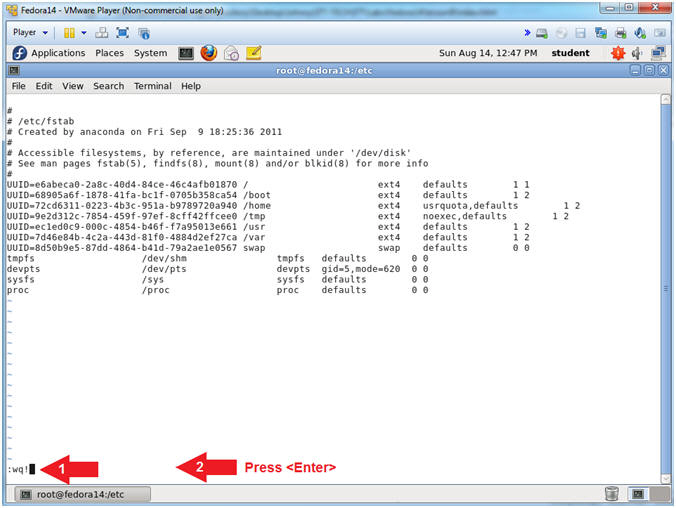Screen dimensions: 676x508
Task: Click the sound card device icon
Action: pyautogui.click(x=640, y=33)
